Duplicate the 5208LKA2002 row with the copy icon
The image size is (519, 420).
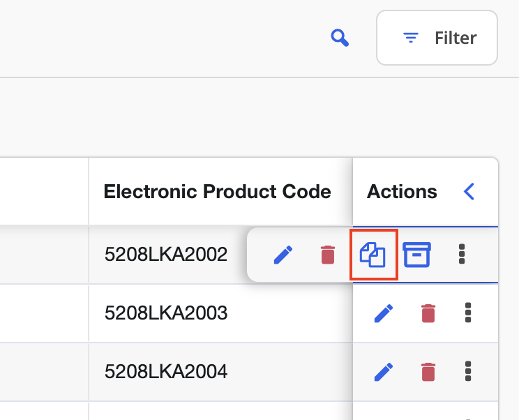(x=373, y=255)
